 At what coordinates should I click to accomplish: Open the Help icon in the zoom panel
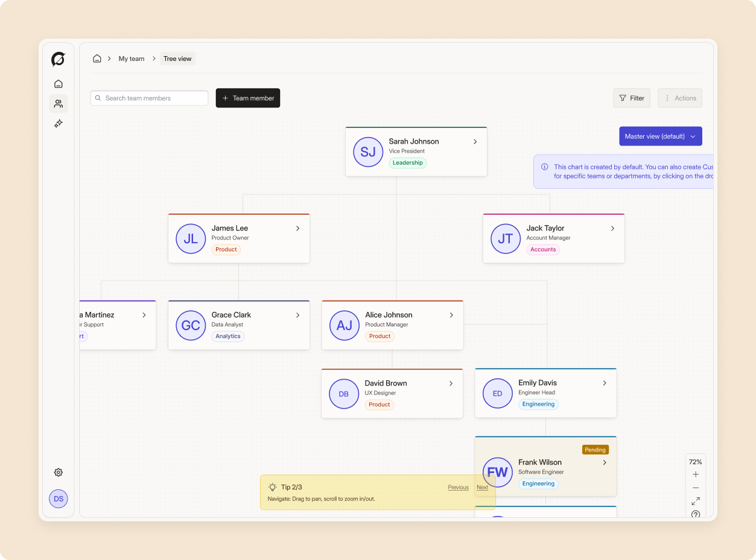695,514
